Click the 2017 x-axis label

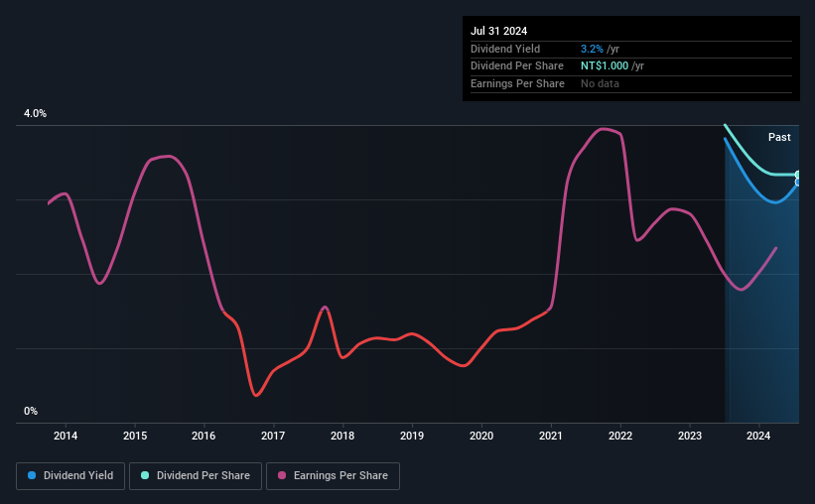click(273, 436)
